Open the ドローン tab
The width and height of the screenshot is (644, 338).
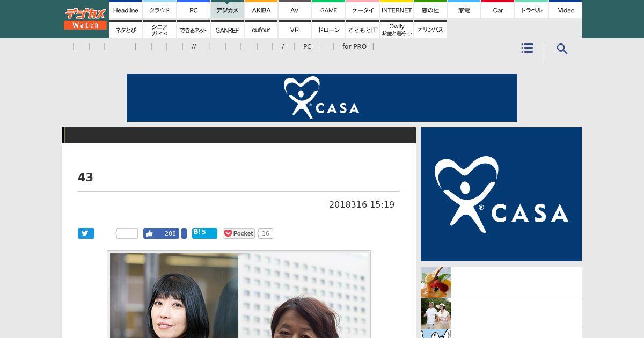[x=328, y=30]
